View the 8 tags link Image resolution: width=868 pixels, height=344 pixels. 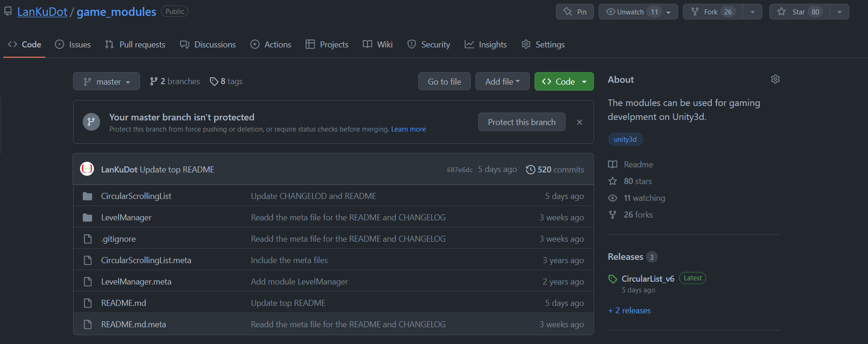[x=226, y=81]
